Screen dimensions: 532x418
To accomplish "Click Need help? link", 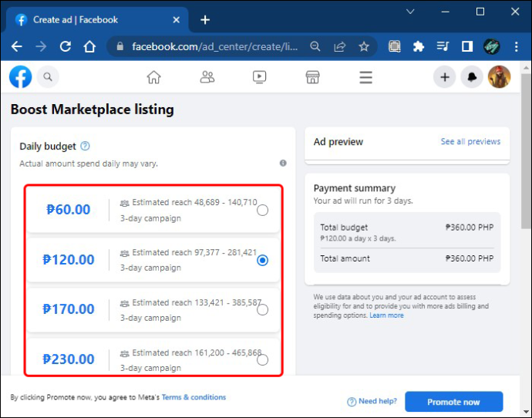I will pos(372,401).
